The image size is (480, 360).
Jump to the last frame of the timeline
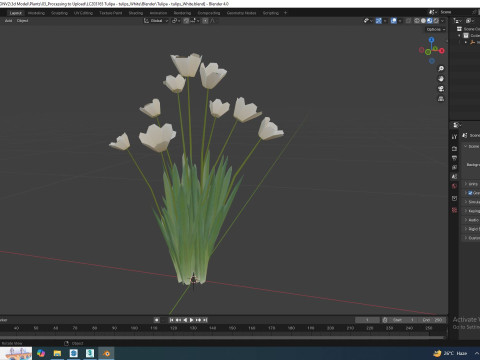pyautogui.click(x=205, y=320)
